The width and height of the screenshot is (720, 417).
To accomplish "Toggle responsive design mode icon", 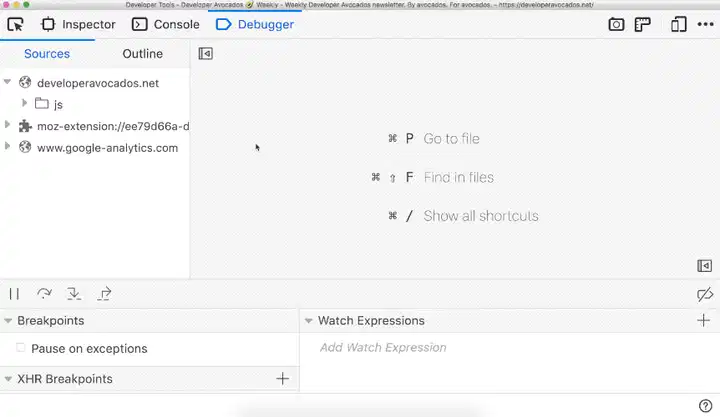I will (x=678, y=24).
